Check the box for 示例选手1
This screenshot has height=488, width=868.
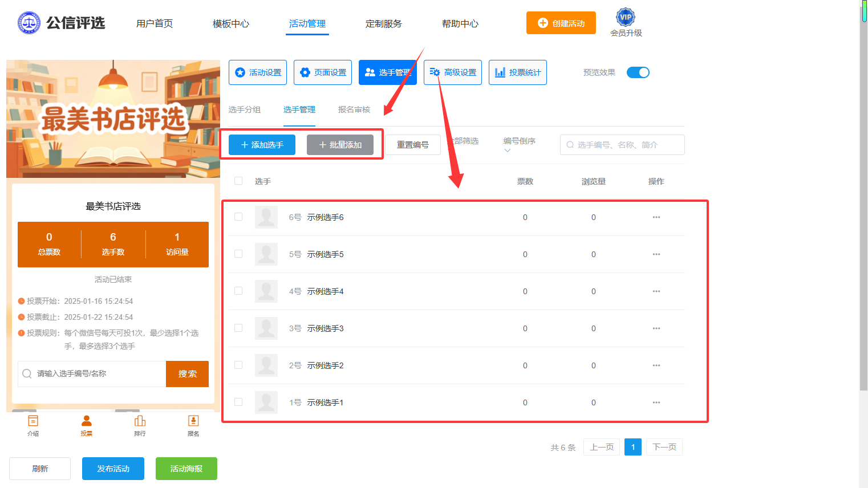point(238,402)
